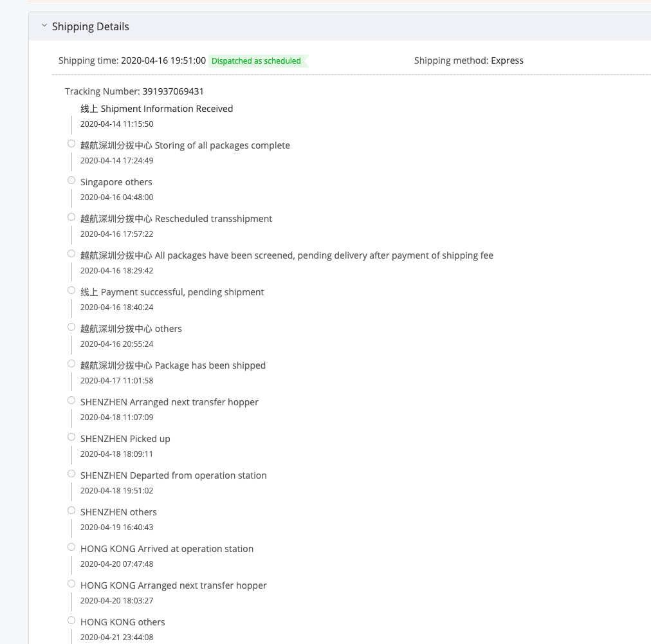Click circle marker for Payment successful, pending shipment

coord(71,290)
